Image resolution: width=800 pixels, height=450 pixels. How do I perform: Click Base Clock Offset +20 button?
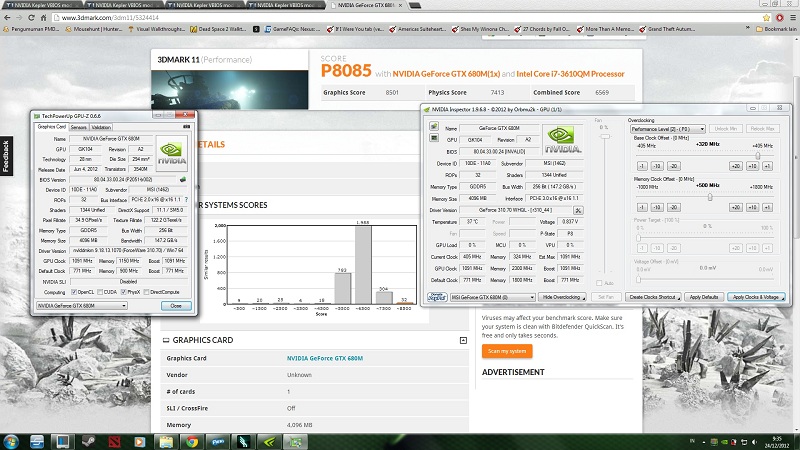pyautogui.click(x=735, y=166)
